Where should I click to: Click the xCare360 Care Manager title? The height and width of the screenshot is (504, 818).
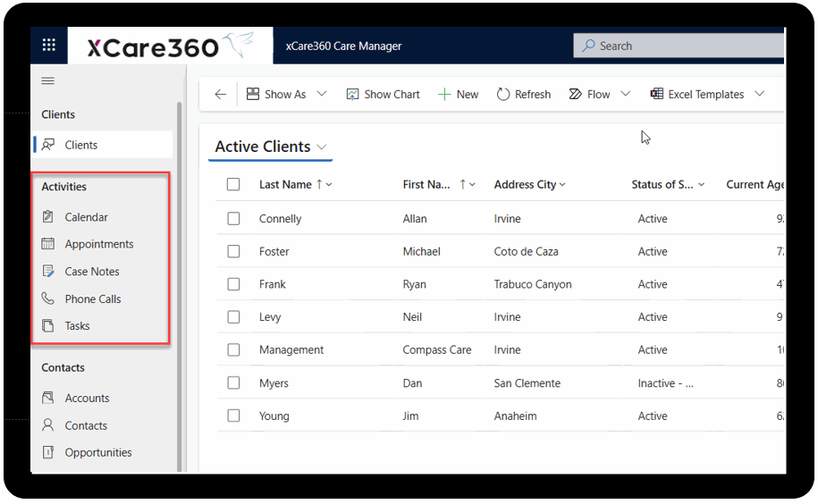click(343, 46)
